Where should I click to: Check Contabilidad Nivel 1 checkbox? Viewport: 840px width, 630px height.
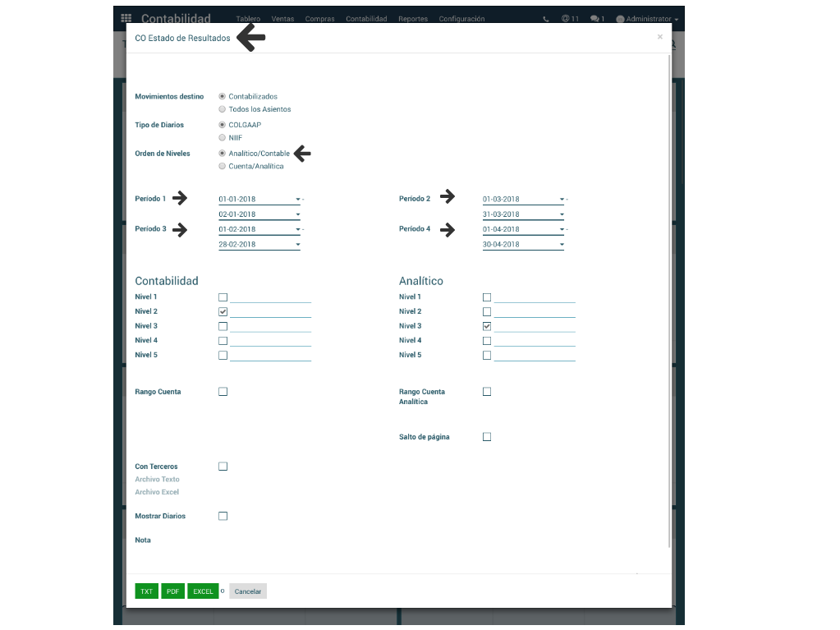(x=223, y=297)
